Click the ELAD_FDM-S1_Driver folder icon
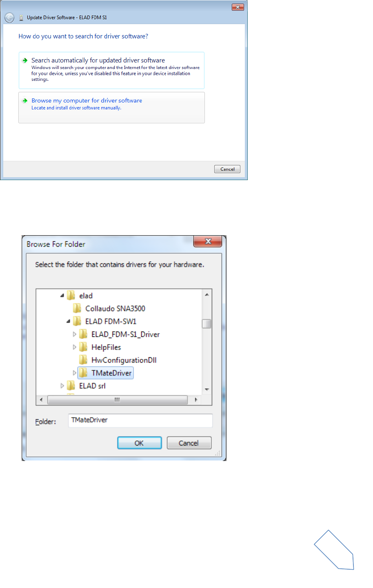Image resolution: width=373 pixels, height=588 pixels. click(x=83, y=334)
